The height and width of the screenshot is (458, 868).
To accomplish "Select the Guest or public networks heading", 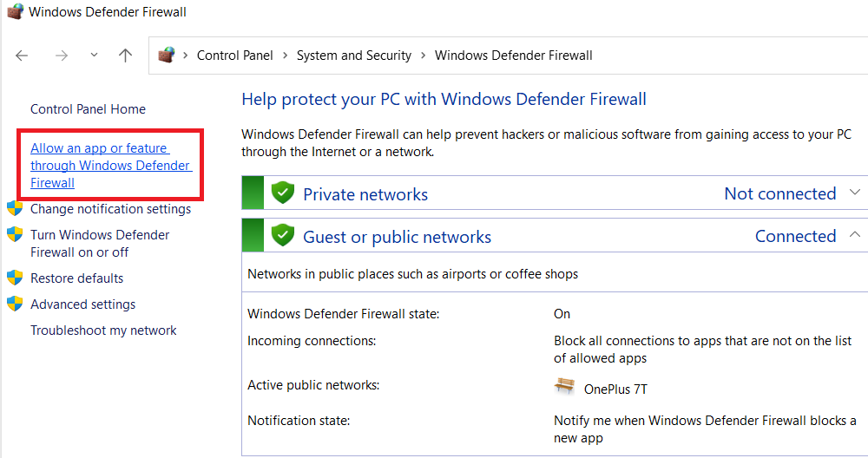I will [397, 237].
